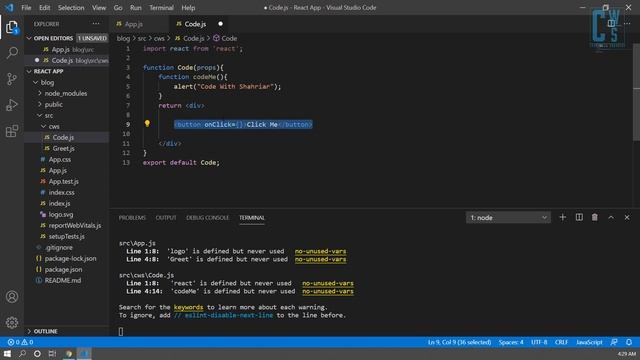Kill terminal with trash icon

[595, 218]
